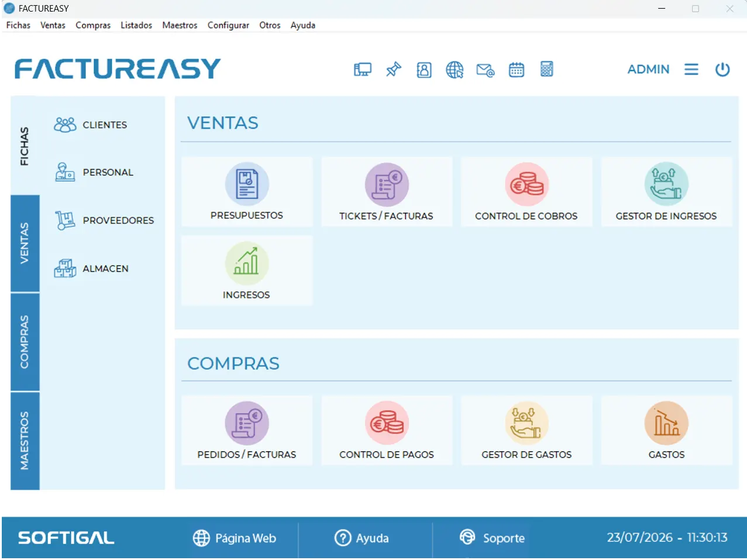
Task: Open the Ingresos chart tile
Action: point(247,270)
